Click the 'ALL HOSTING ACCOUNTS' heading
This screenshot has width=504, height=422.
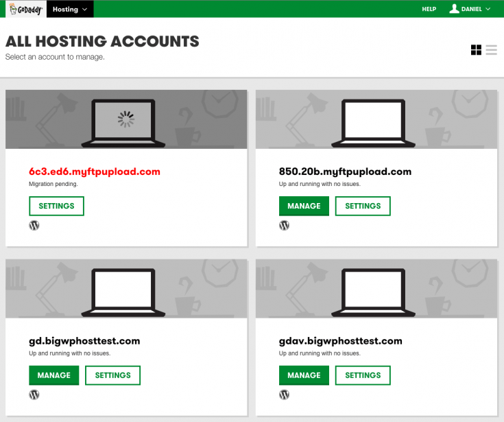pyautogui.click(x=102, y=41)
